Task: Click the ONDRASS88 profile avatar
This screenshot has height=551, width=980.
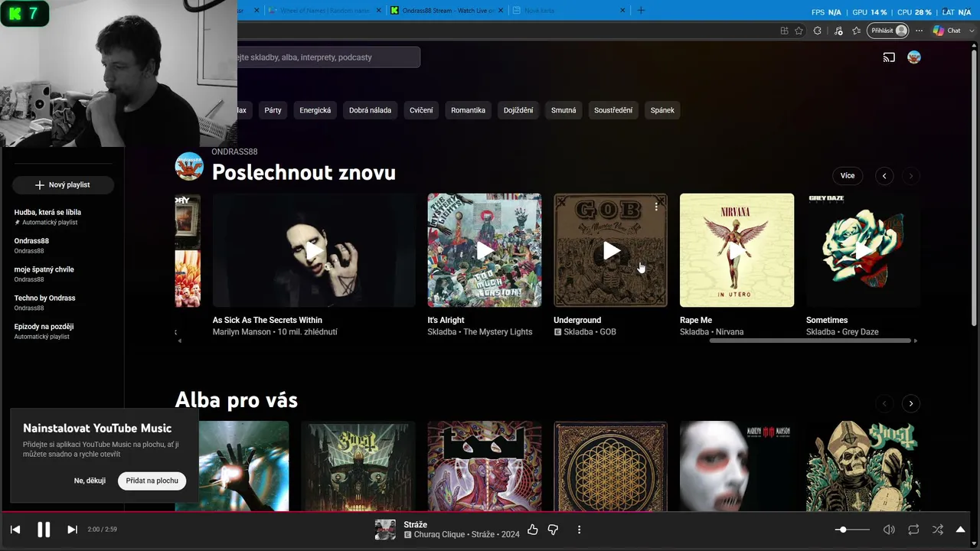Action: point(189,166)
